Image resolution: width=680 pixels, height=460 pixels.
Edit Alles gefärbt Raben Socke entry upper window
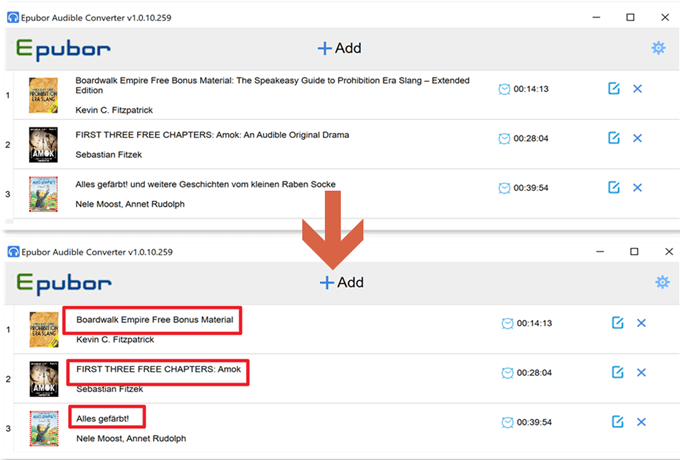pyautogui.click(x=614, y=187)
